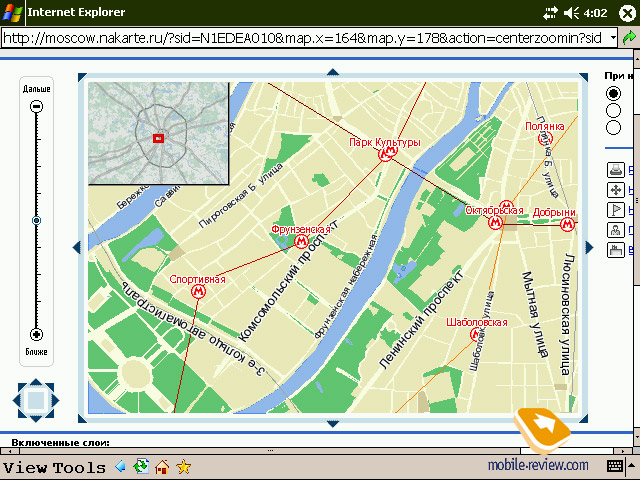Click the compass pad center square
Image resolution: width=640 pixels, height=480 pixels.
pyautogui.click(x=36, y=400)
